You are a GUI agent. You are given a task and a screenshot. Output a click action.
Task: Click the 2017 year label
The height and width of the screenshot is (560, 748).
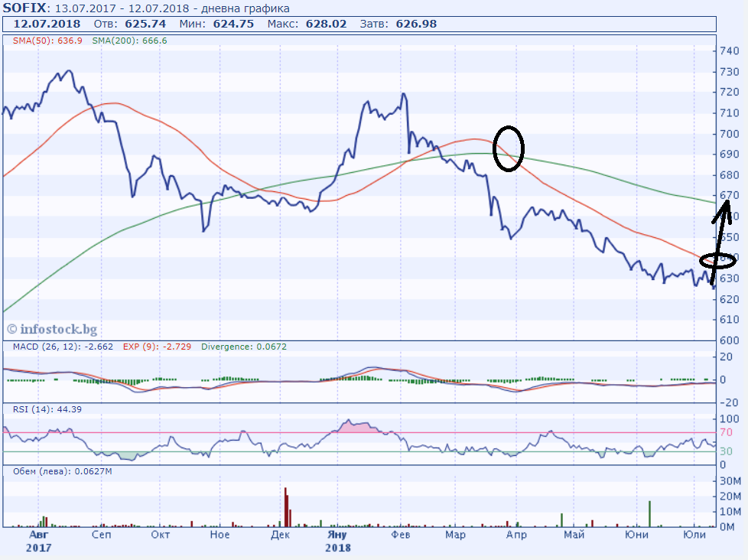pyautogui.click(x=39, y=548)
